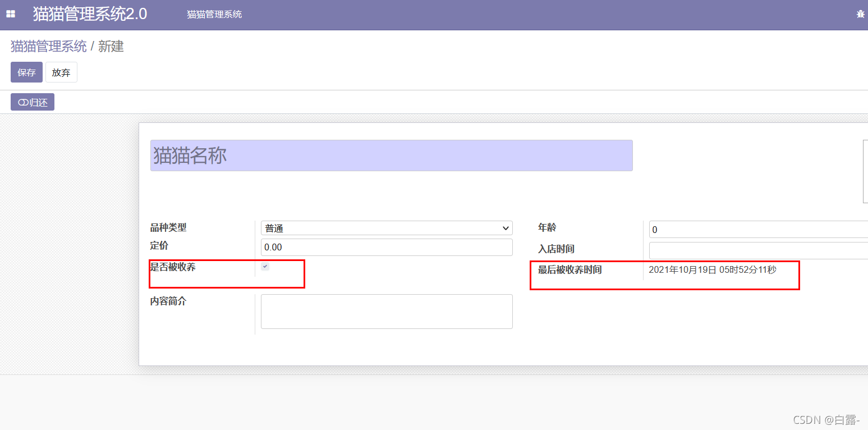Image resolution: width=868 pixels, height=430 pixels.
Task: Click the 入店时间 field label
Action: click(x=556, y=249)
